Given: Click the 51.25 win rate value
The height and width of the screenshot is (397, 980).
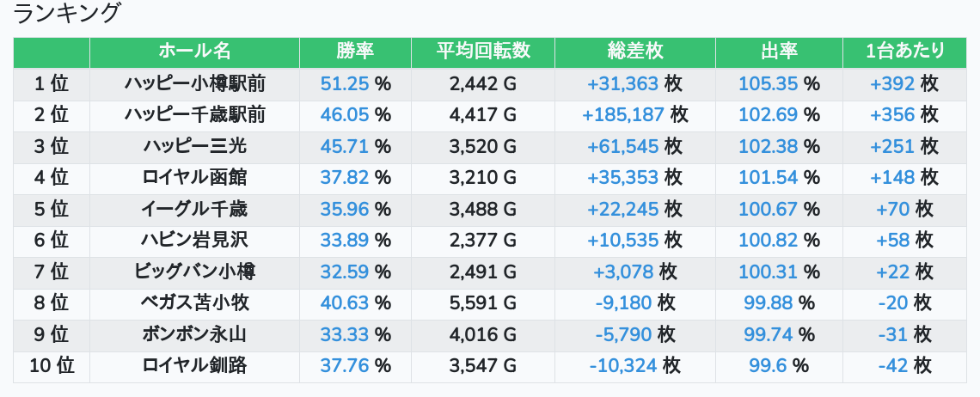Looking at the screenshot, I should 344,83.
